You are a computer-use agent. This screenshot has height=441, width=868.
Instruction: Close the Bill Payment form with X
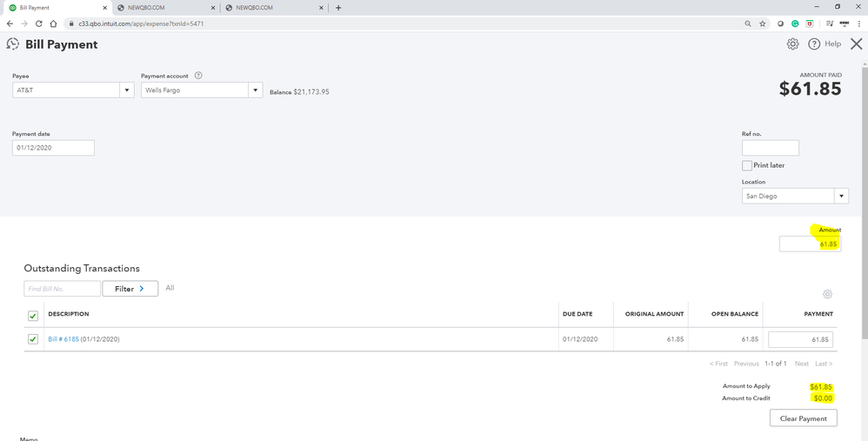point(857,43)
